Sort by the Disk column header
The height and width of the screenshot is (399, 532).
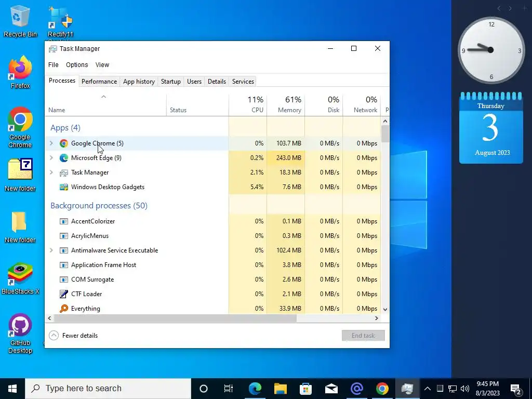[x=324, y=105]
